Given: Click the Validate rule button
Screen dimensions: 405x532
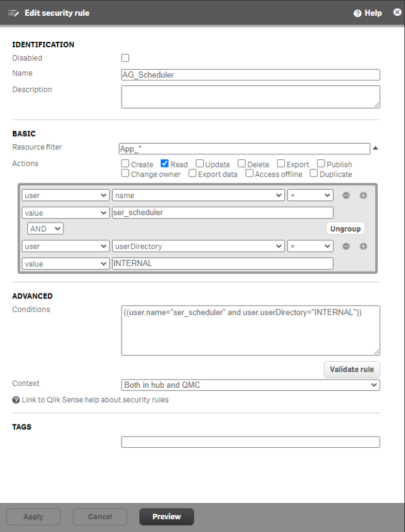Looking at the screenshot, I should point(351,369).
